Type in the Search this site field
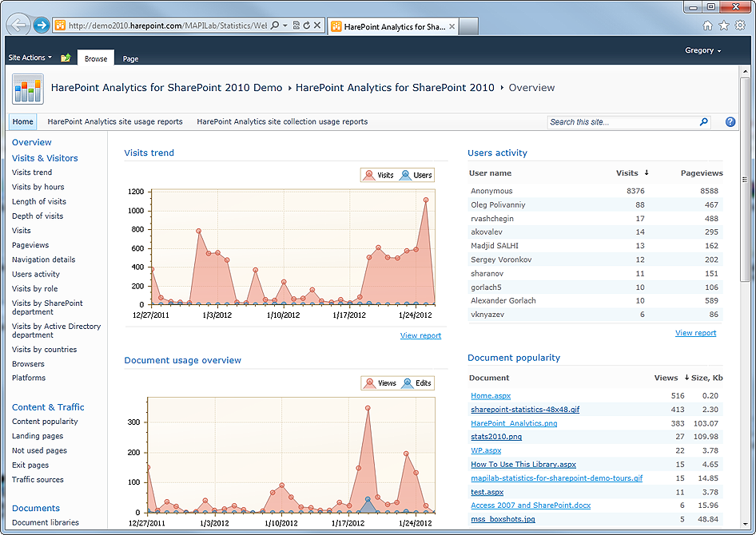The image size is (756, 535). [x=621, y=122]
